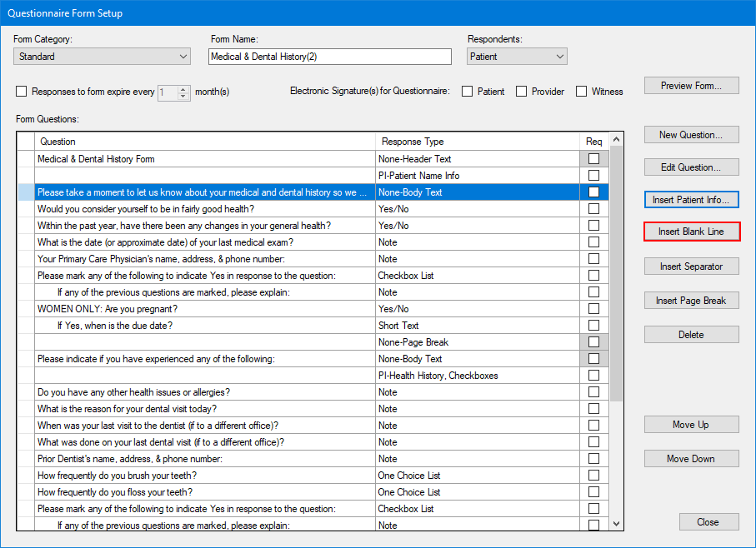Toggle Req for the highlighted None-Body Text row

[x=594, y=192]
